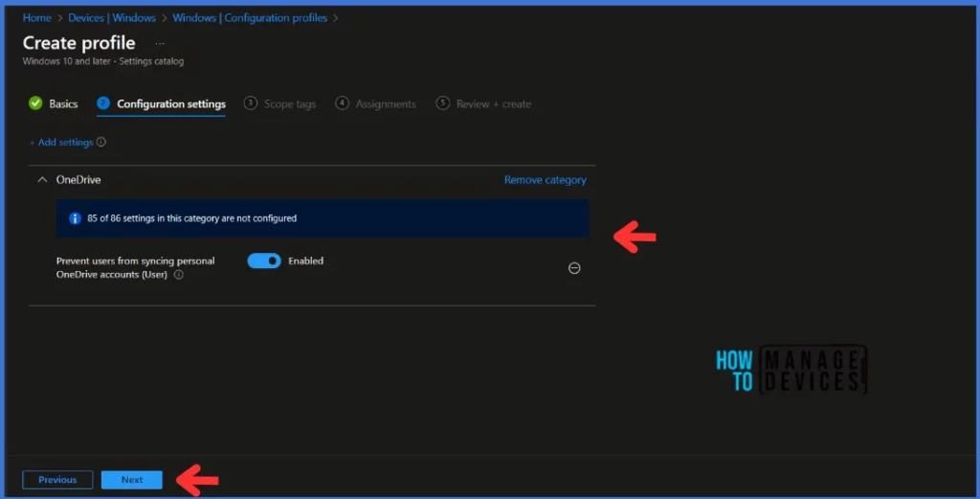Click the Previous button
This screenshot has height=499, width=980.
pos(57,480)
